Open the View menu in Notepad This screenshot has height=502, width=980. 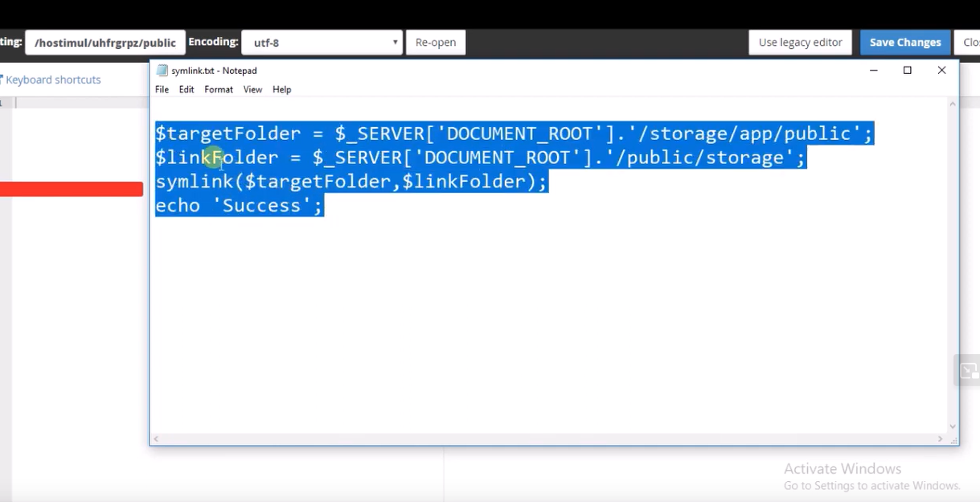pyautogui.click(x=252, y=89)
